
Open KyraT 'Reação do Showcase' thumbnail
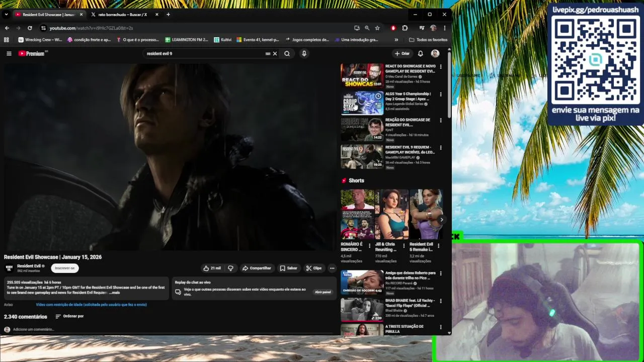362,130
